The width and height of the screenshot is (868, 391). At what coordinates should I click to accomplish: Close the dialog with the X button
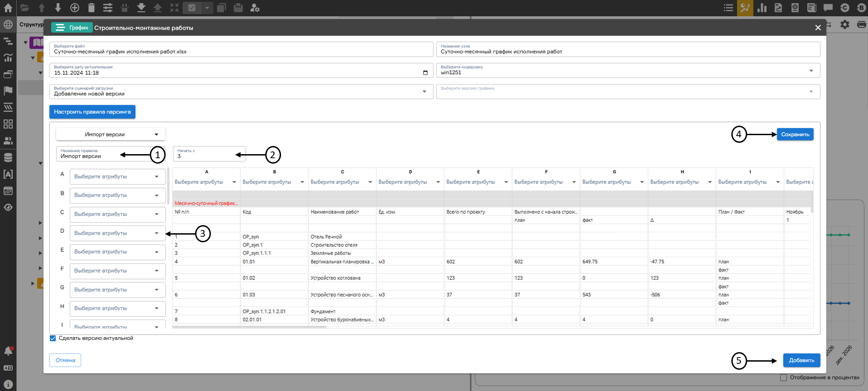818,28
